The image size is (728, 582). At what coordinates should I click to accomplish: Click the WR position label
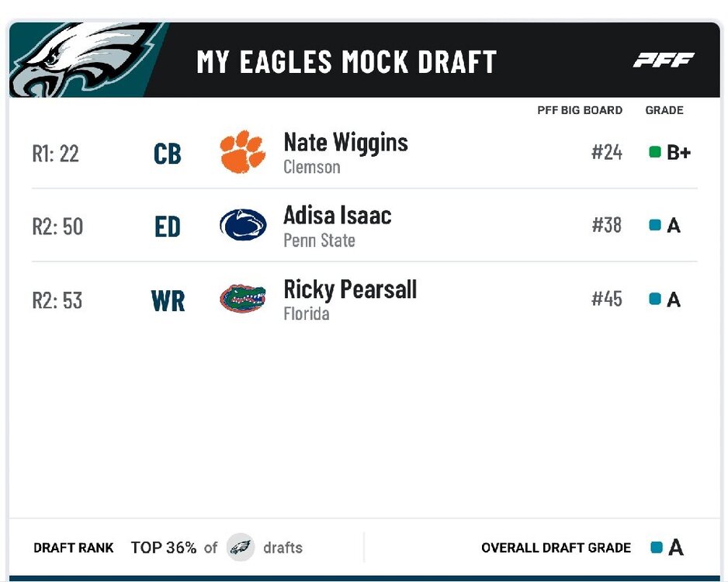(x=168, y=301)
